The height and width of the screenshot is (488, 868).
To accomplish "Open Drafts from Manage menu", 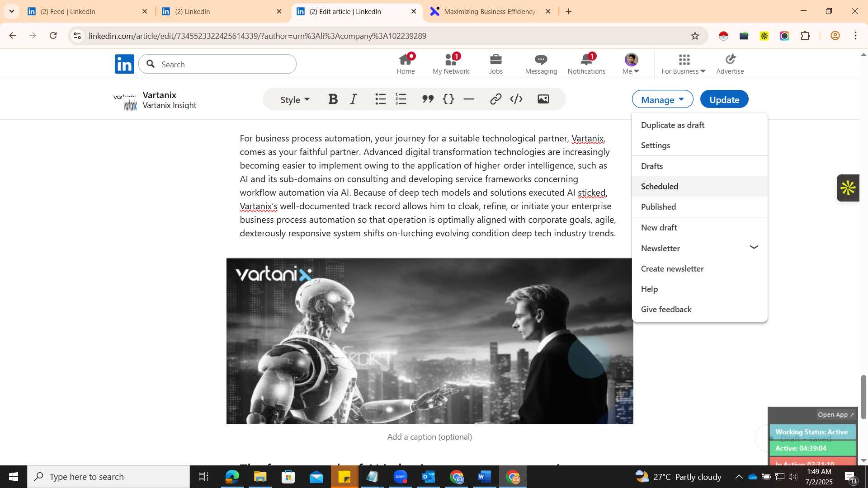I will (699, 166).
